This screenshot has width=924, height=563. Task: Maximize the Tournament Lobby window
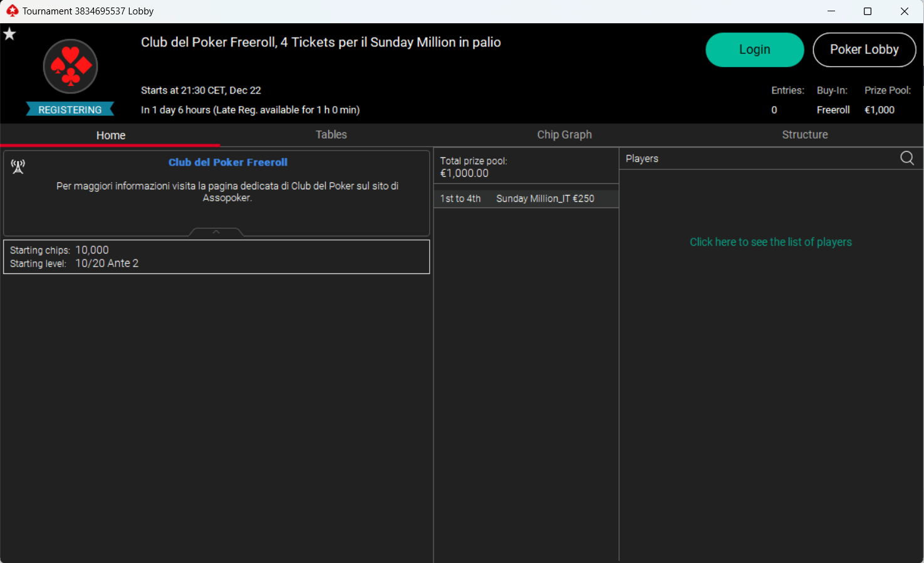tap(868, 11)
